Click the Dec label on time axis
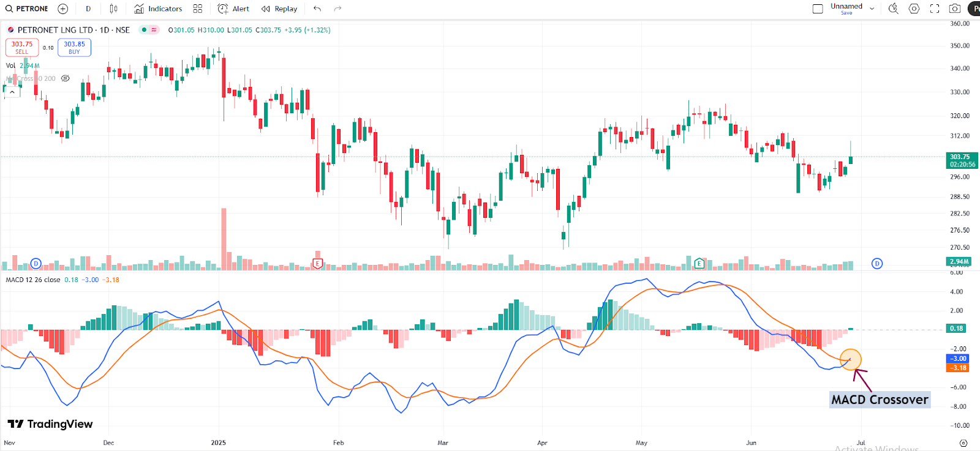Image resolution: width=980 pixels, height=451 pixels. [x=108, y=443]
